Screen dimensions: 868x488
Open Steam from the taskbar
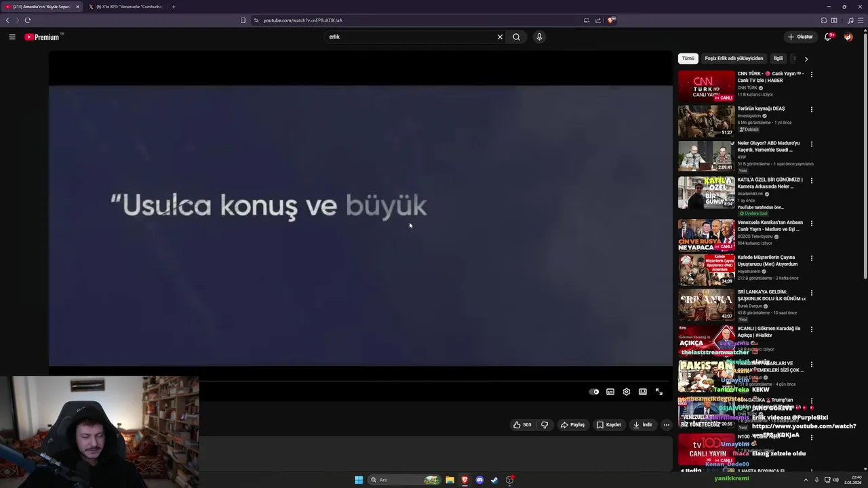(494, 480)
